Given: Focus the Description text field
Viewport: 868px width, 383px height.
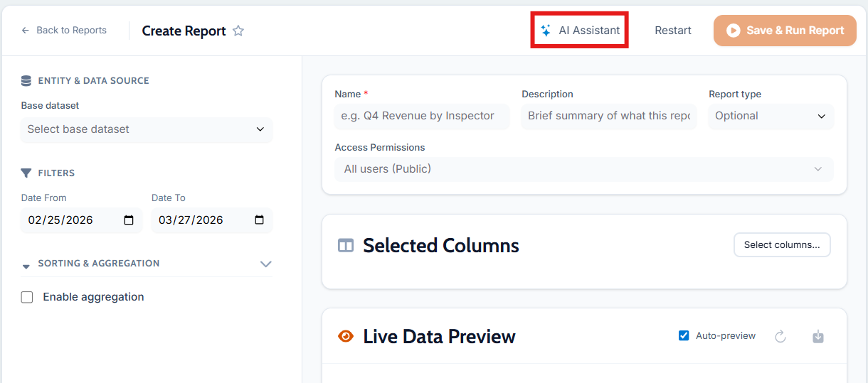Looking at the screenshot, I should pyautogui.click(x=608, y=116).
